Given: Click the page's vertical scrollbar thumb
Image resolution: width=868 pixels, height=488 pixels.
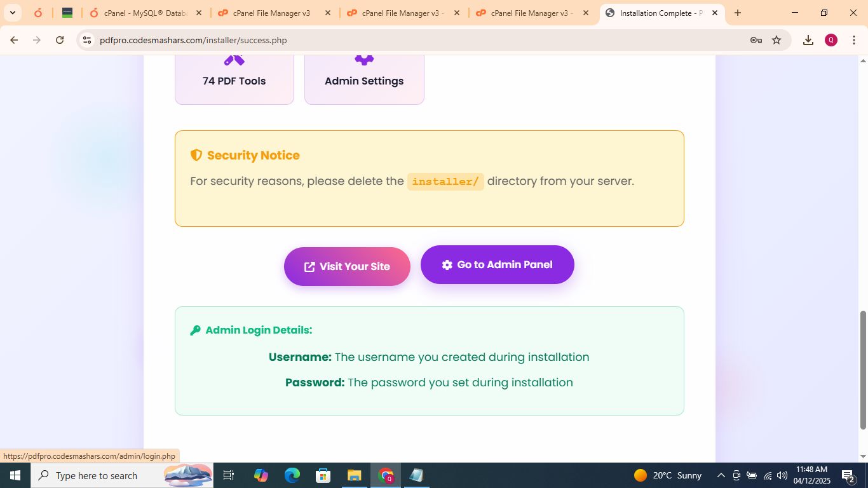Looking at the screenshot, I should [863, 370].
